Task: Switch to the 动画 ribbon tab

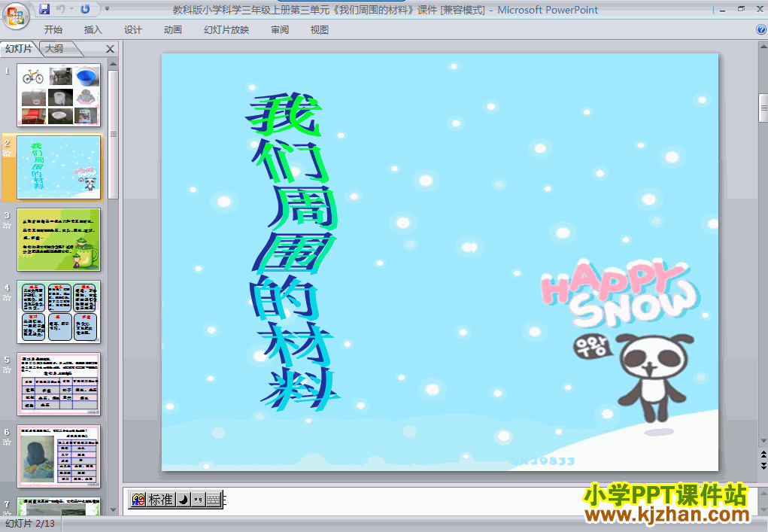Action: [x=172, y=30]
